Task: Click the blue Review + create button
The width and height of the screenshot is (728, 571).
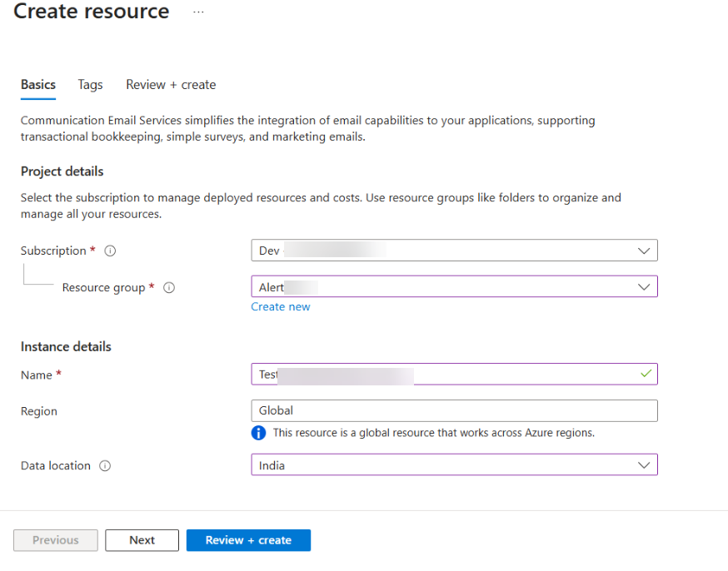Action: pos(248,540)
